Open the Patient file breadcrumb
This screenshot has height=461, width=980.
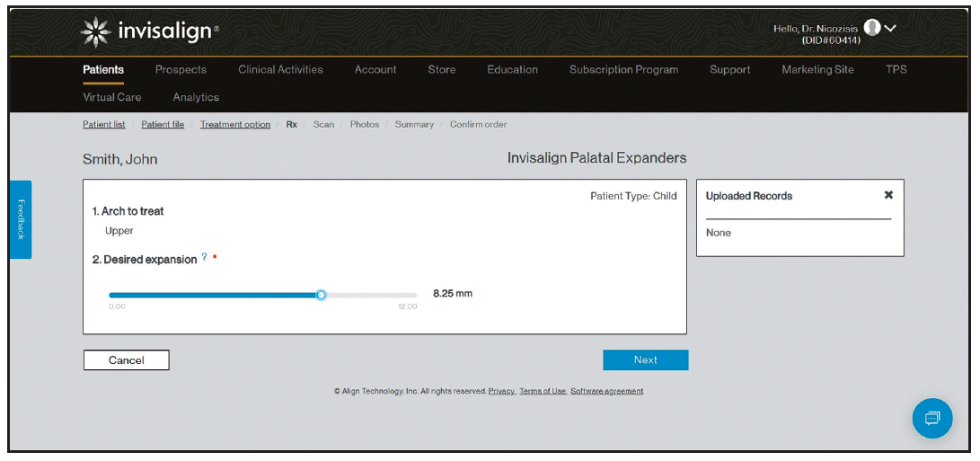coord(163,125)
